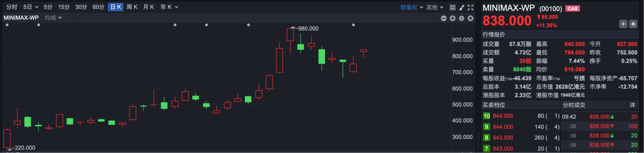Click the event marker dot above the 980.000 peak

click(249, 25)
